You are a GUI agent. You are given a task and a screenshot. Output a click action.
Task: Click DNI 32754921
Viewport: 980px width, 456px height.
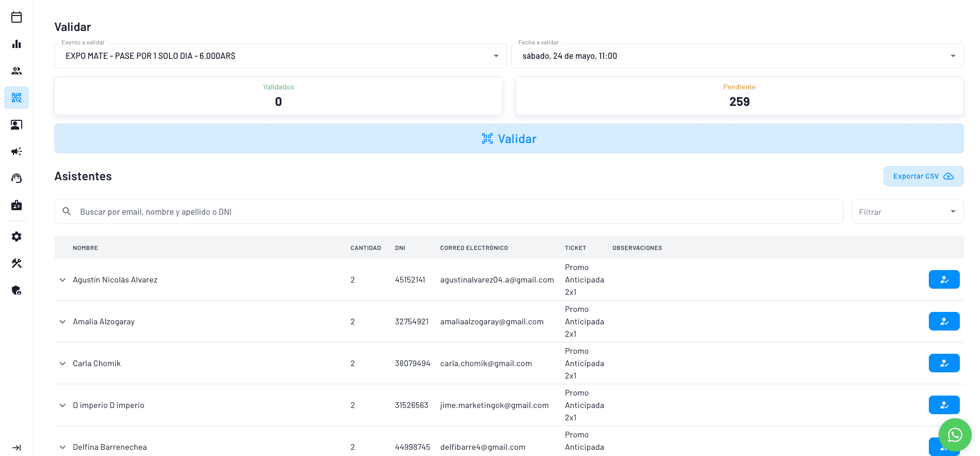point(412,322)
